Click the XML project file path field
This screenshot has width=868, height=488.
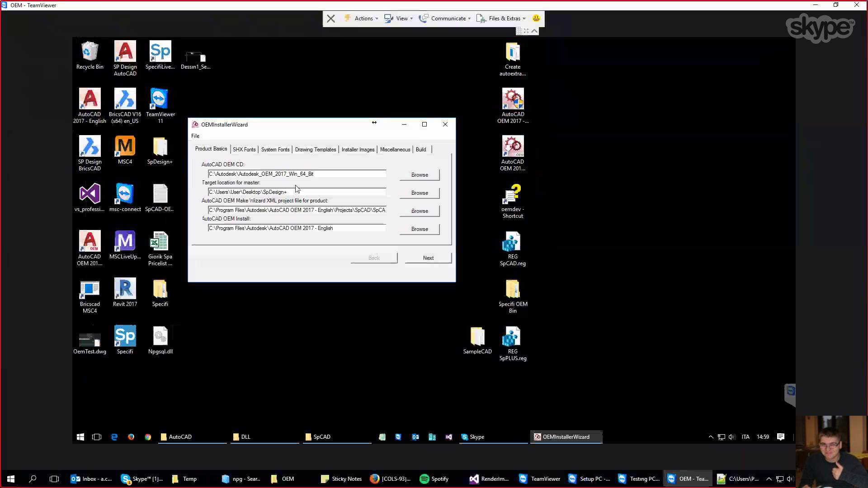coord(297,210)
